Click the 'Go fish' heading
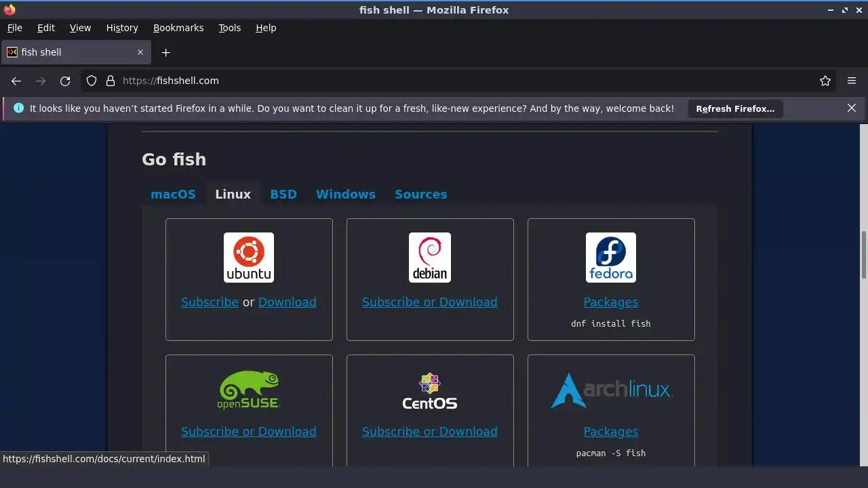Screen dimensions: 868x488 coord(174,159)
